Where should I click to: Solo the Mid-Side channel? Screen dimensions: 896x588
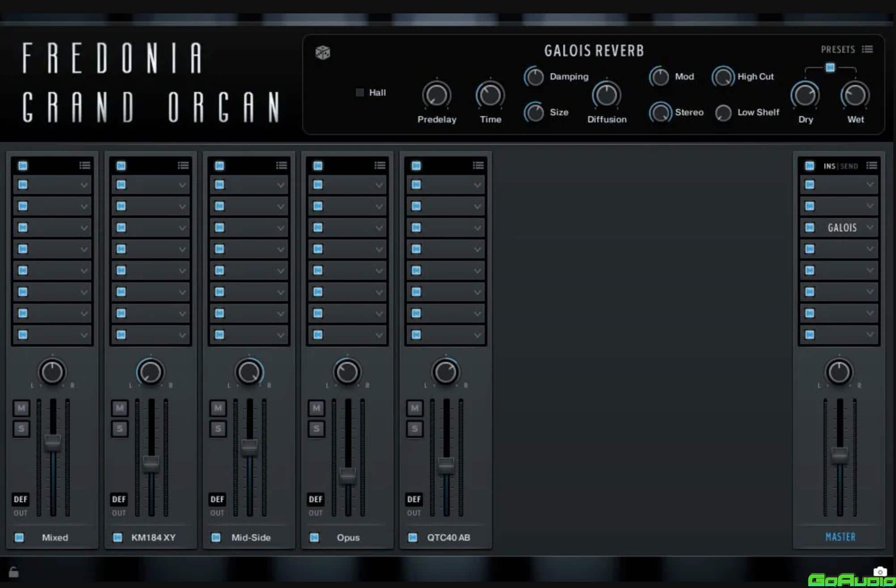(x=218, y=429)
